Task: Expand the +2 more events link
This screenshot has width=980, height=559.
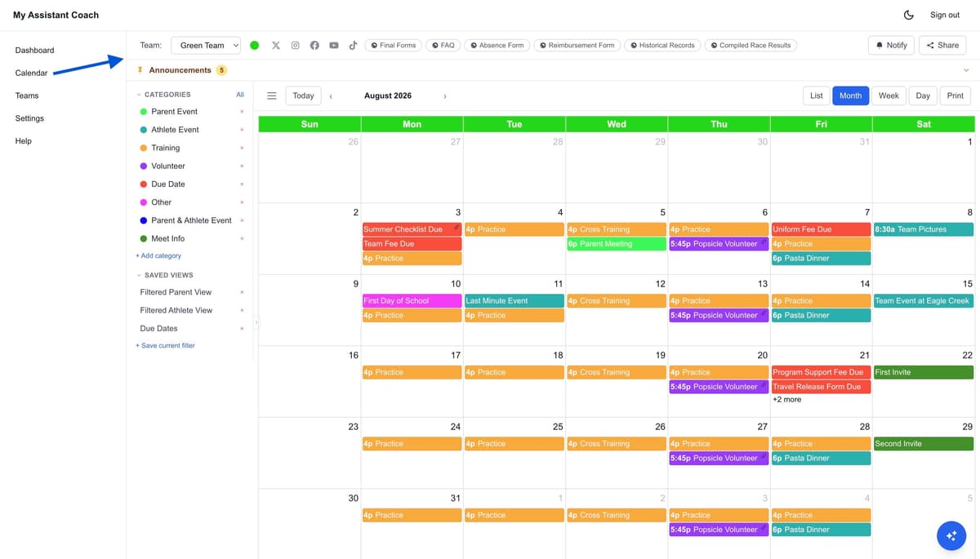Action: [x=787, y=400]
